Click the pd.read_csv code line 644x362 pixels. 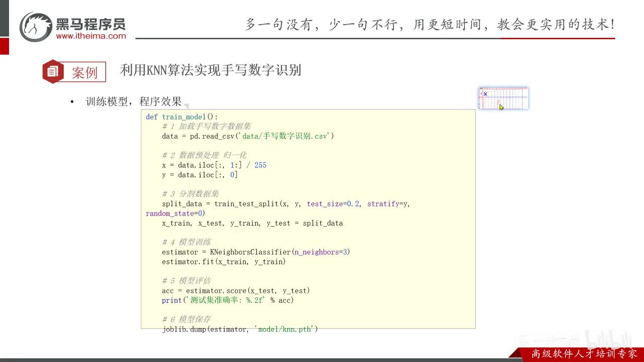point(248,136)
